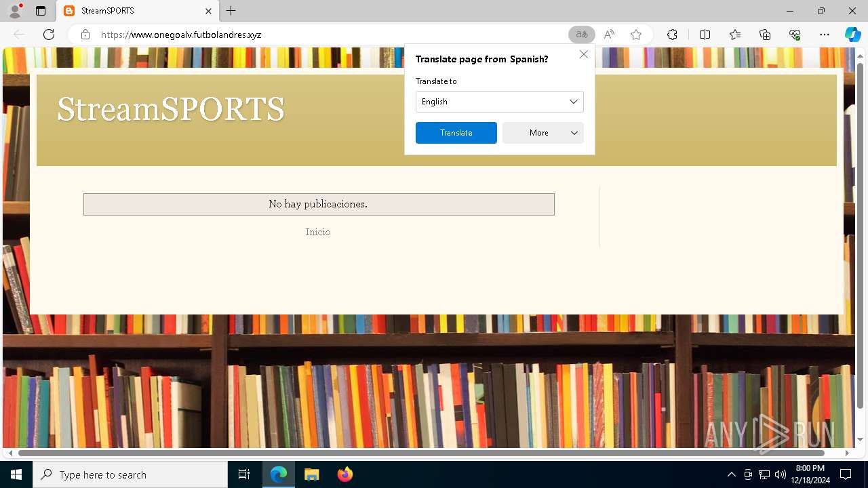The height and width of the screenshot is (488, 868).
Task: Open the clock showing 8:00 PM
Action: pyautogui.click(x=810, y=474)
